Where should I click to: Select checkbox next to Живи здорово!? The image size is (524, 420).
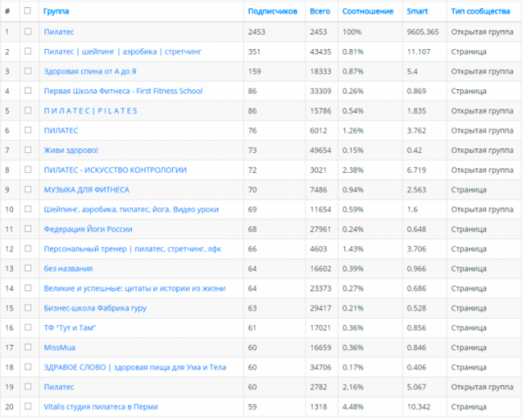coord(28,149)
